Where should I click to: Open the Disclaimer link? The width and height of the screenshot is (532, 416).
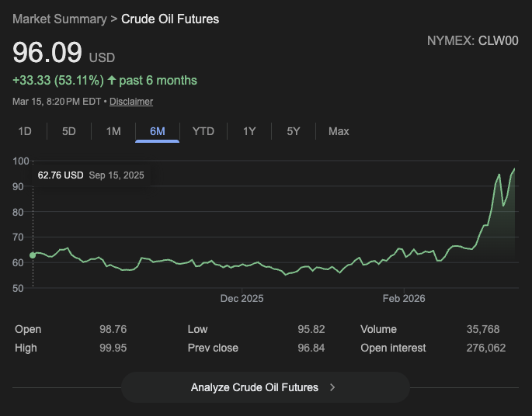click(131, 102)
